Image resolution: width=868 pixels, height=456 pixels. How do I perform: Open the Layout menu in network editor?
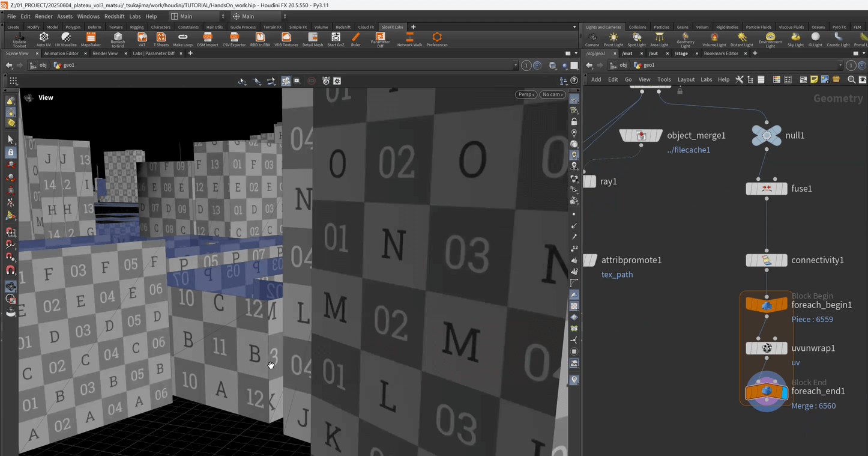point(686,79)
